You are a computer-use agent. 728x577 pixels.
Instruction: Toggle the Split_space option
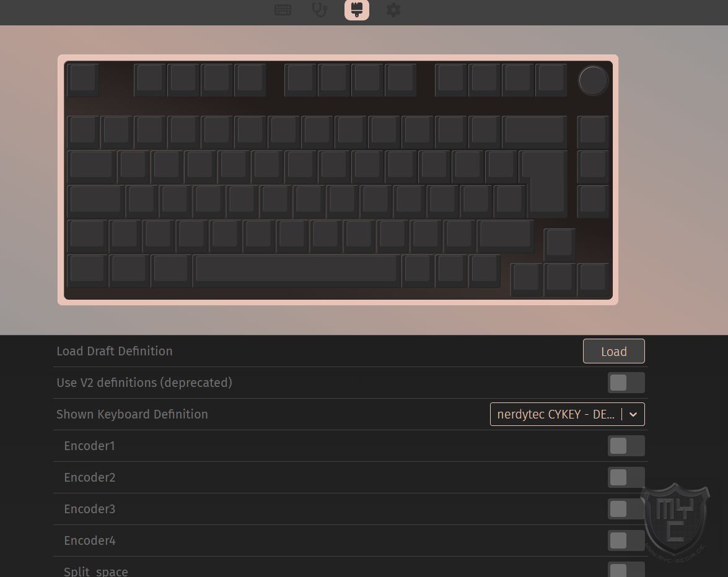click(x=626, y=570)
